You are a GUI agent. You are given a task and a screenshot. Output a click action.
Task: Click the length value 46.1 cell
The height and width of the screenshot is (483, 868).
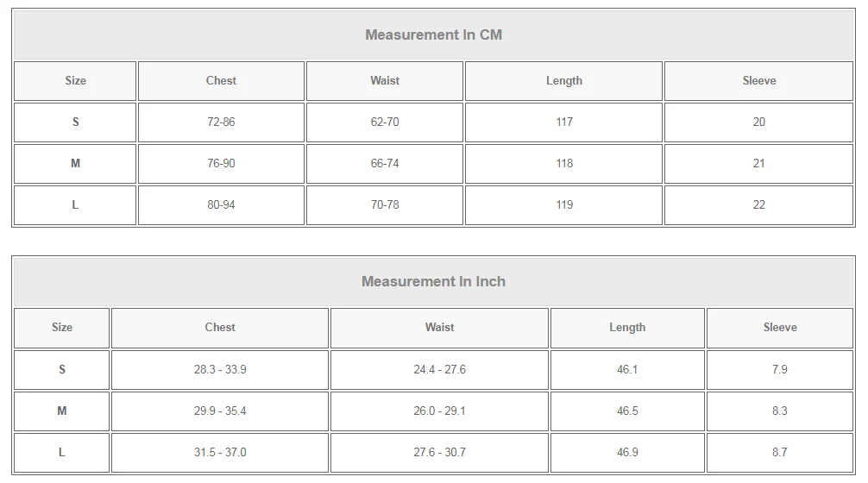click(627, 370)
